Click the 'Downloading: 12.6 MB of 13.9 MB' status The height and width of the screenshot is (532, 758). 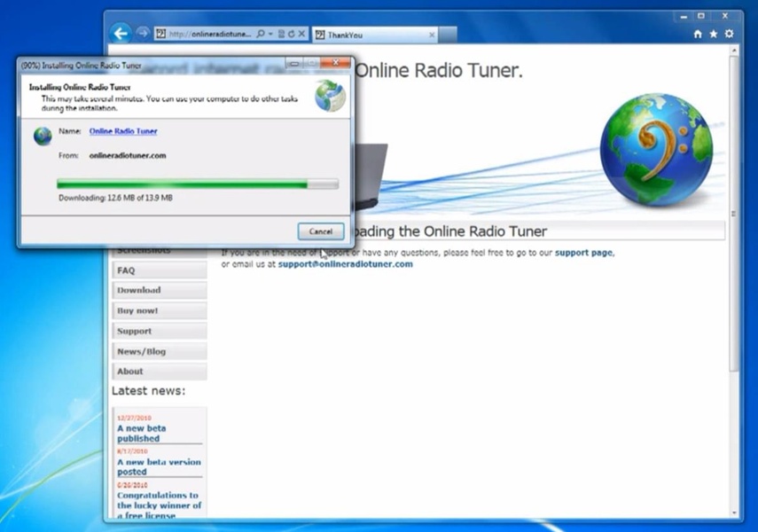coord(115,198)
